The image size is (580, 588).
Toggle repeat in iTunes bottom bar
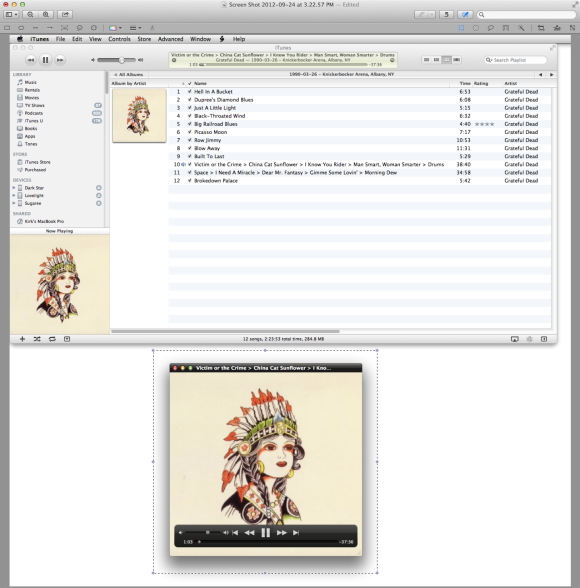tap(52, 339)
